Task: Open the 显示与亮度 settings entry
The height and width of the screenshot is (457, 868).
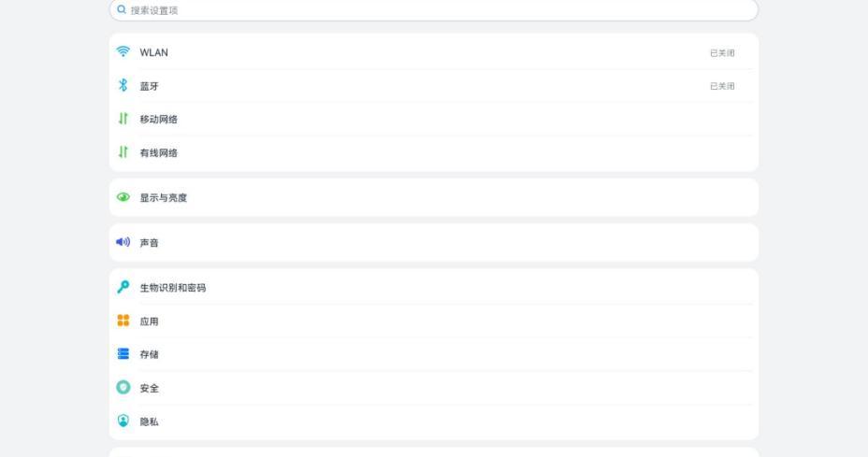Action: pyautogui.click(x=164, y=198)
